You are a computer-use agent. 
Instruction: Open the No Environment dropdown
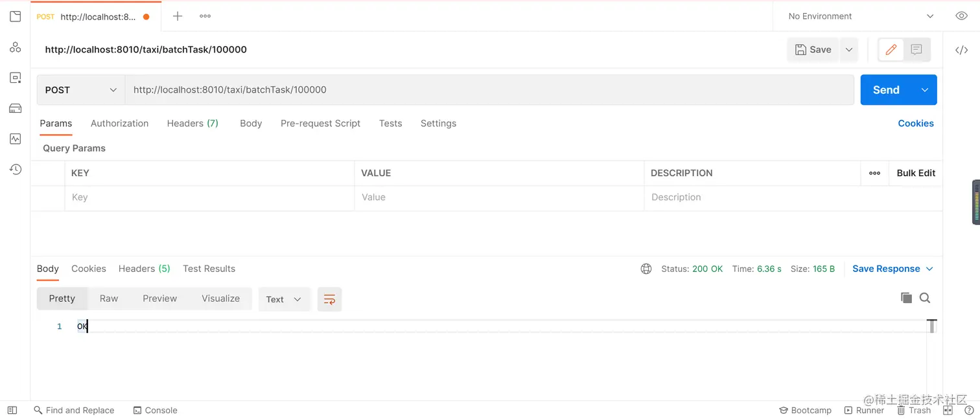tap(861, 16)
